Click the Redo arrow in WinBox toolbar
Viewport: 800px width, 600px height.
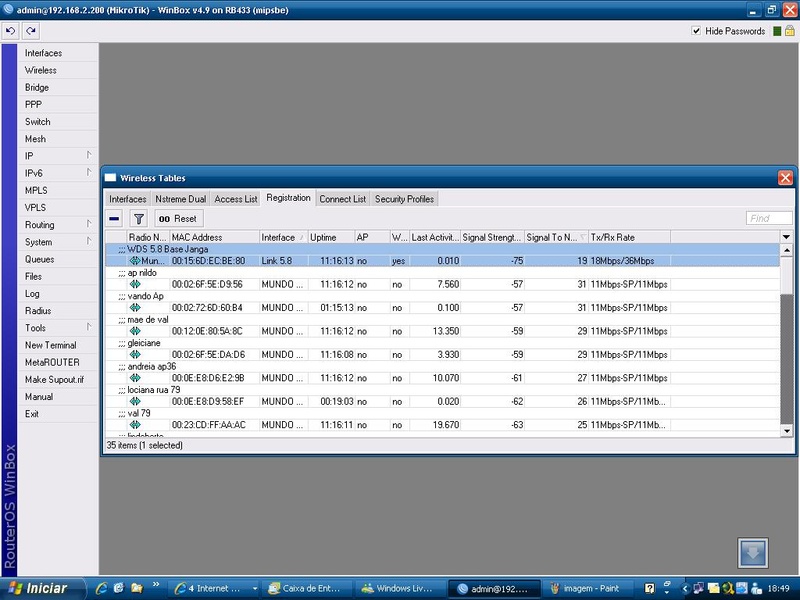31,31
